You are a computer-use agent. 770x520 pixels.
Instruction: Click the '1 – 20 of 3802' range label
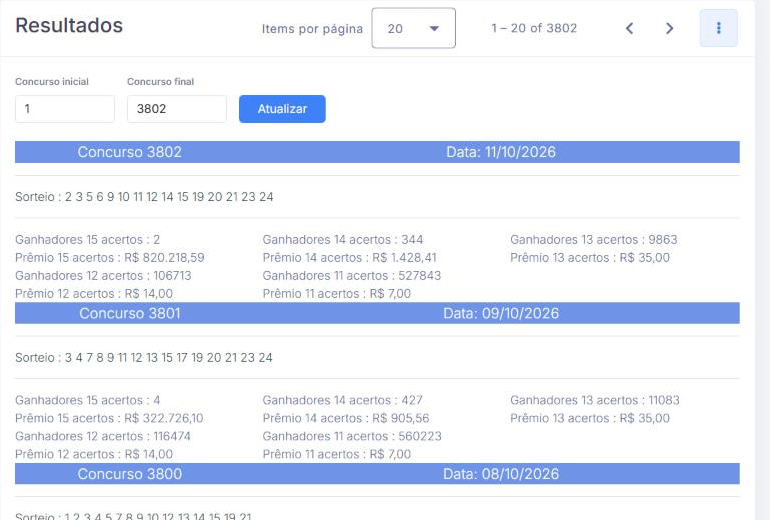[534, 28]
